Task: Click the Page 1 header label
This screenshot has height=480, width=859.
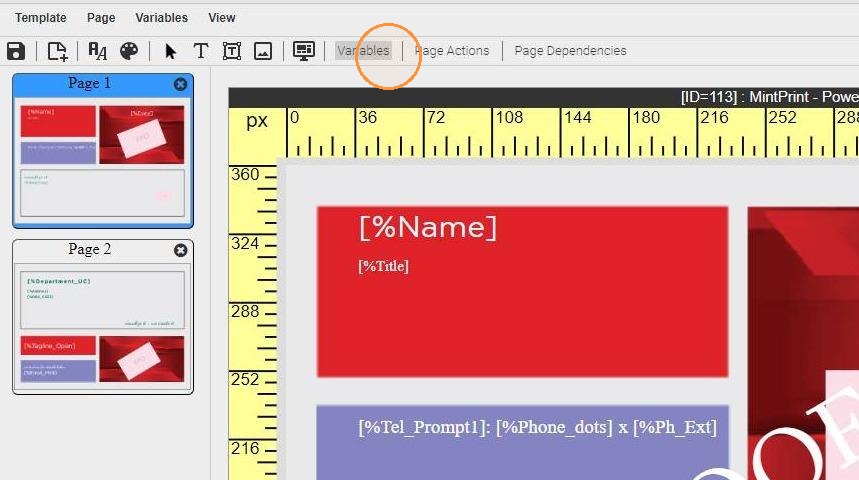Action: (x=89, y=83)
